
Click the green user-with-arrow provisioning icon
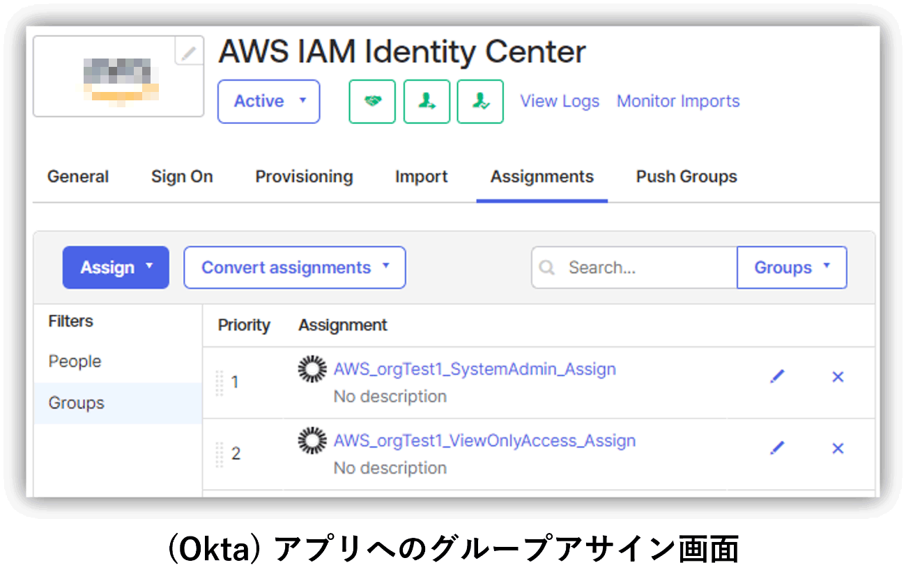tap(427, 102)
